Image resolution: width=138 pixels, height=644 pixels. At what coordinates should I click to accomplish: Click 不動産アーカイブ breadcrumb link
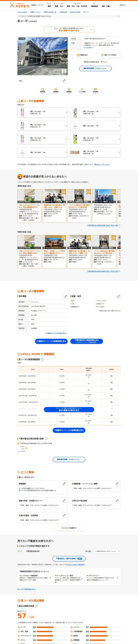pos(35,12)
